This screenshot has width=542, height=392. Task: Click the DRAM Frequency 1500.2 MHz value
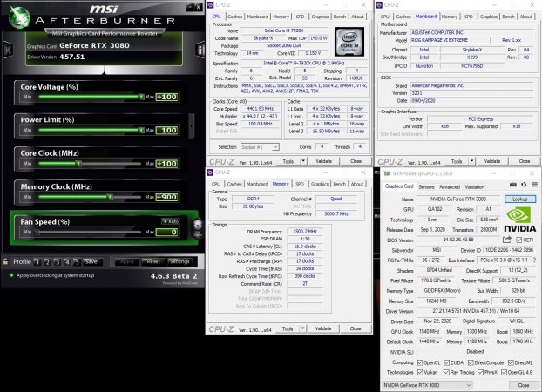click(305, 231)
